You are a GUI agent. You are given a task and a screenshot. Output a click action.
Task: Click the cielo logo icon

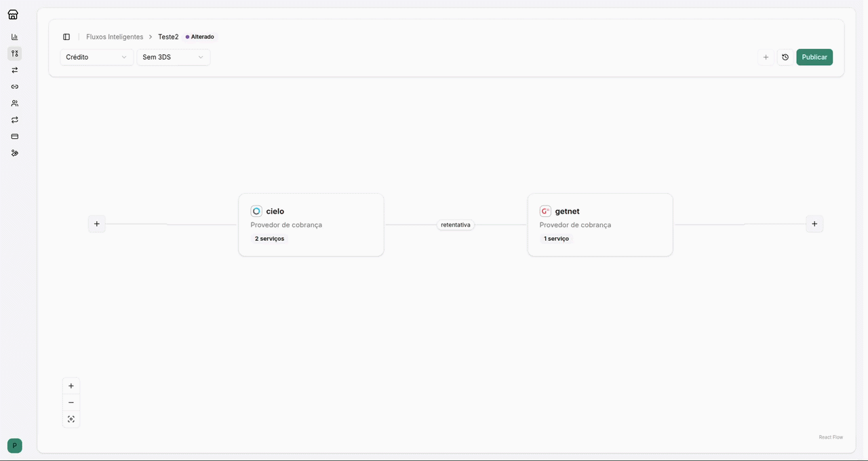pos(256,212)
